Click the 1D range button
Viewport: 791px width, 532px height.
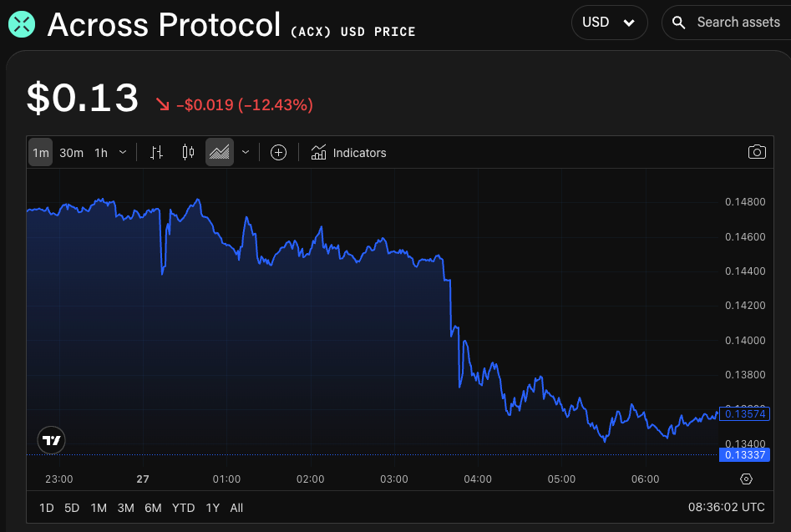tap(46, 507)
